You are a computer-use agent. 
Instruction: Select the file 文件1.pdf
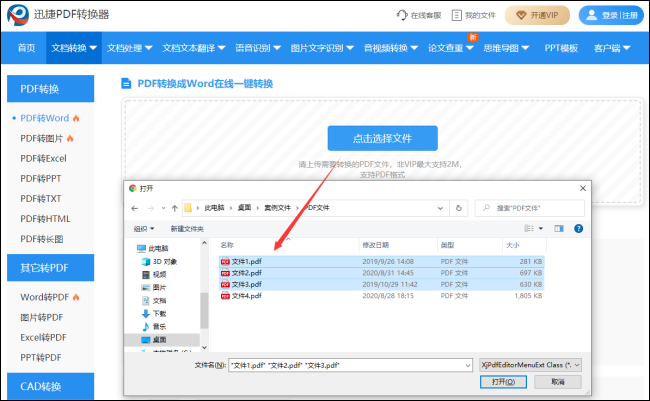381,262
